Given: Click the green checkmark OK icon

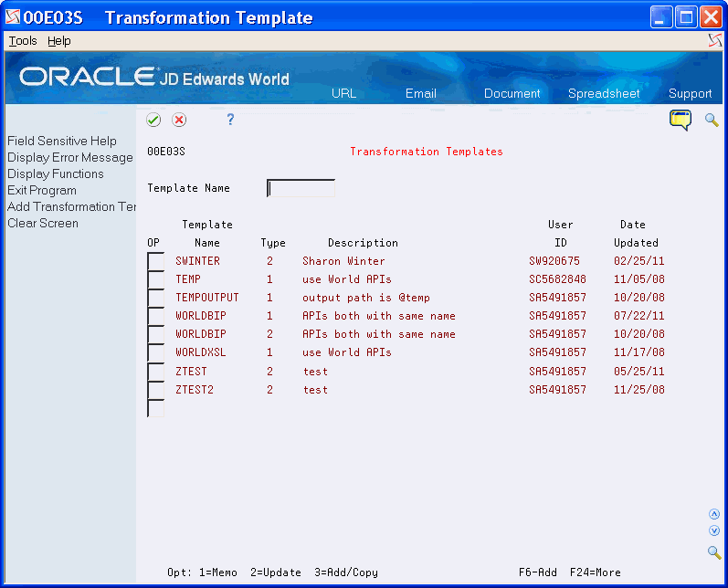Looking at the screenshot, I should 153,120.
